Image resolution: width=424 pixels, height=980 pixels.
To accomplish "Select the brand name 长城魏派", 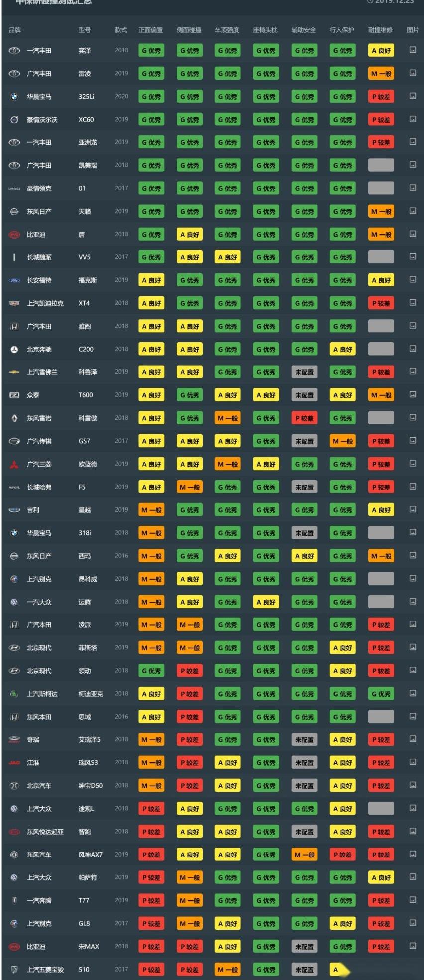I will click(39, 257).
